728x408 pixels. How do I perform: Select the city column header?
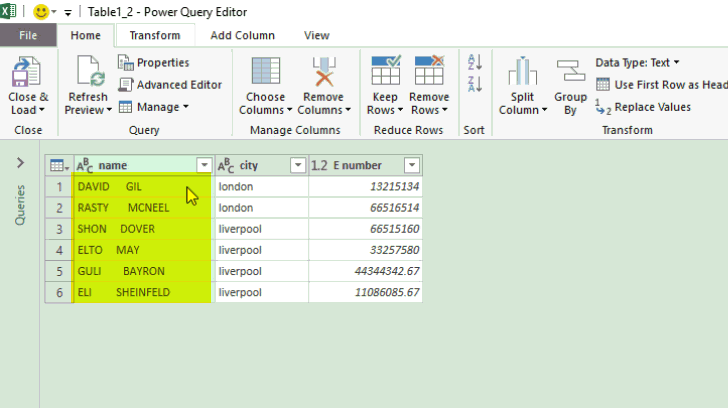(x=261, y=165)
